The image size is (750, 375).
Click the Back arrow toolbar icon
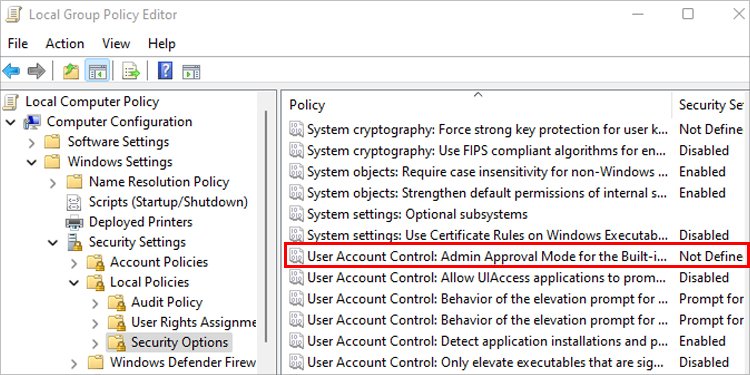click(11, 72)
